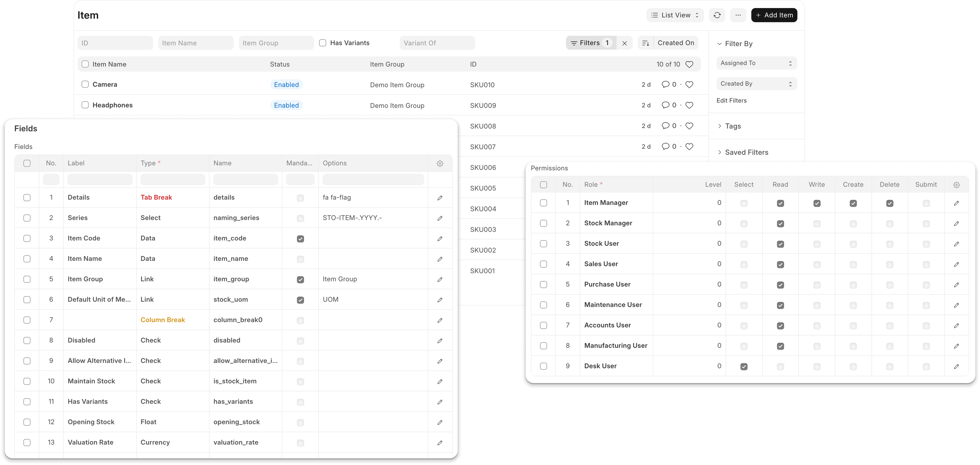The height and width of the screenshot is (465, 980).
Task: Open Permissions table settings gear icon
Action: pos(956,185)
